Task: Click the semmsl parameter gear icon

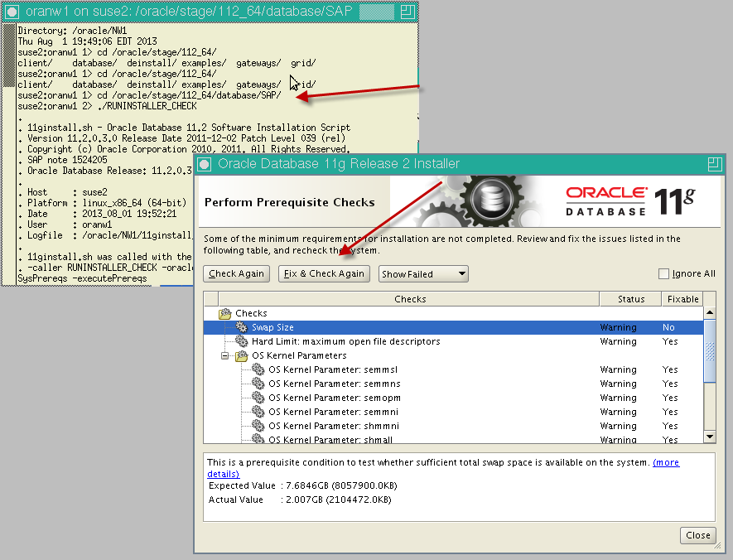Action: 258,370
